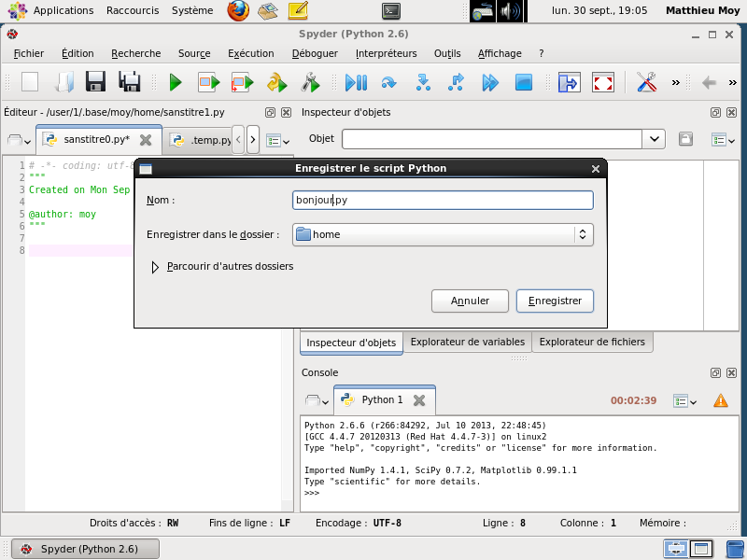Maximize current pane toolbar icon
Viewport: 747px width, 560px height.
pos(570,82)
